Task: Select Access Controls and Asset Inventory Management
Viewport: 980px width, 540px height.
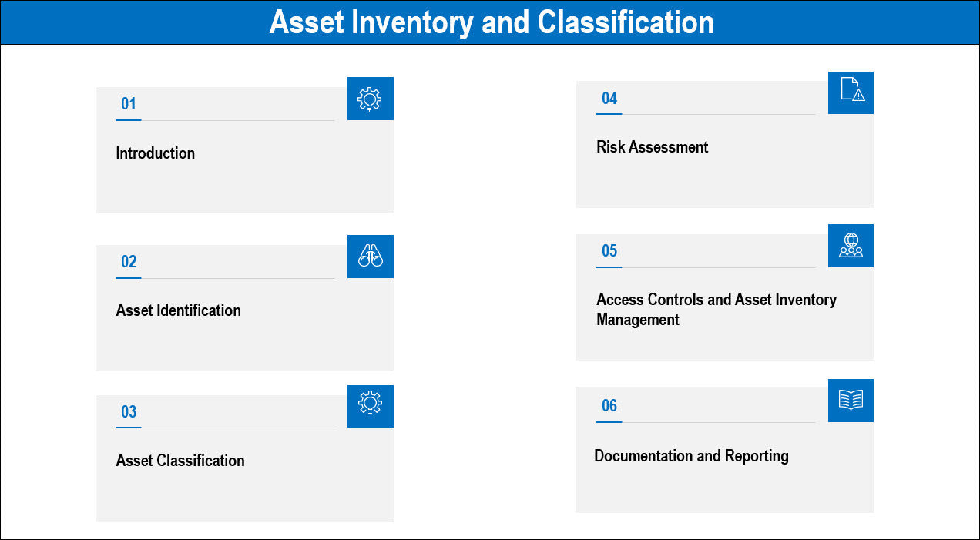Action: (x=716, y=309)
